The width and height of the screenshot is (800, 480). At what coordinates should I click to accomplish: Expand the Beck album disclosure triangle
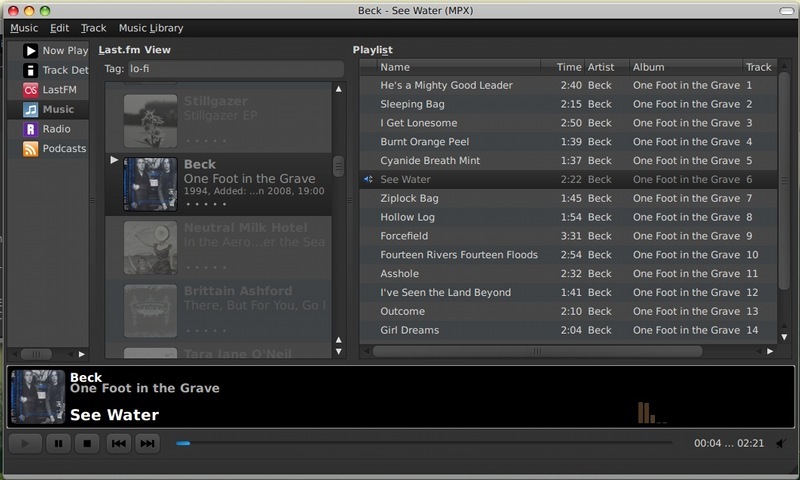[x=114, y=160]
